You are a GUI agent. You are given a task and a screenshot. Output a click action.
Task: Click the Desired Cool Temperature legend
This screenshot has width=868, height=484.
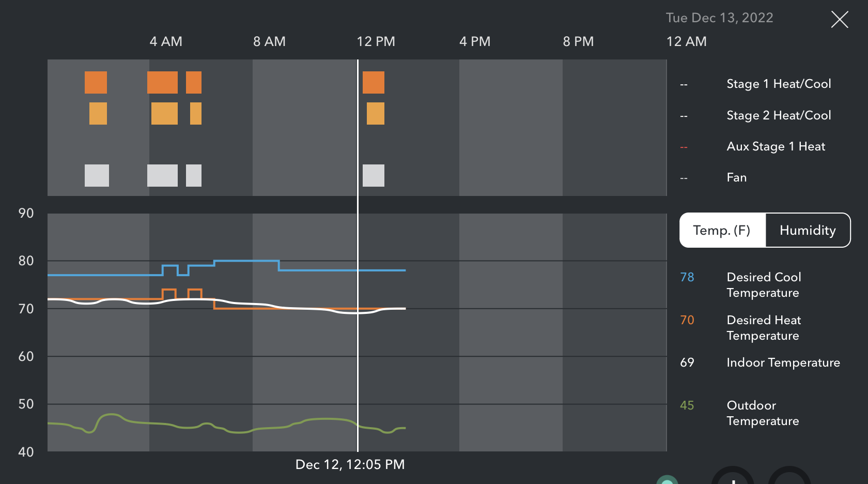point(764,285)
